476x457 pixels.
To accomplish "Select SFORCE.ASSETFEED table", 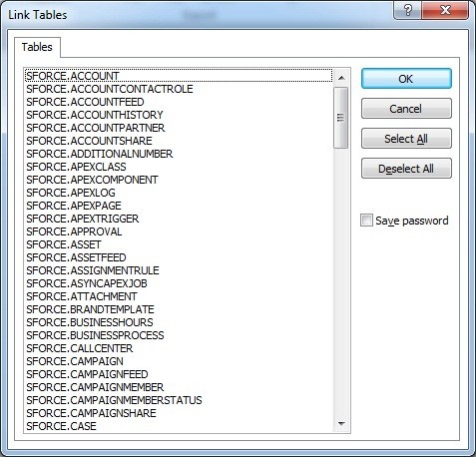I will click(179, 257).
